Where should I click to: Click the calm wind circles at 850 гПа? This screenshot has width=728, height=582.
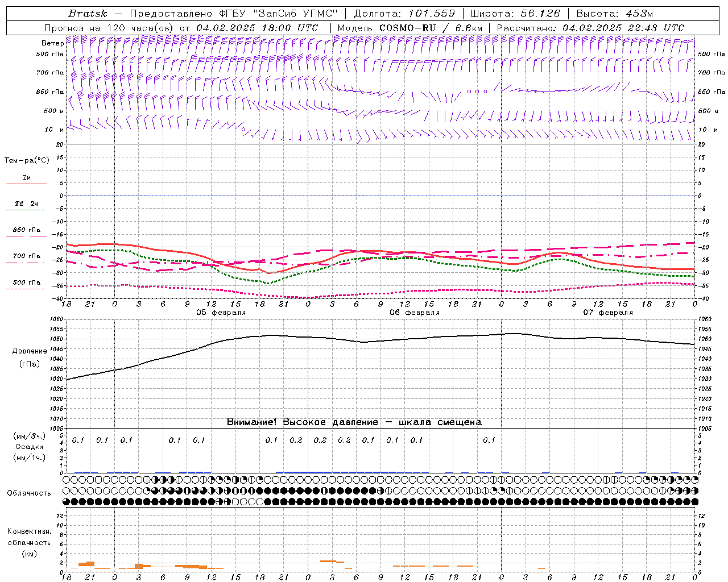477,91
